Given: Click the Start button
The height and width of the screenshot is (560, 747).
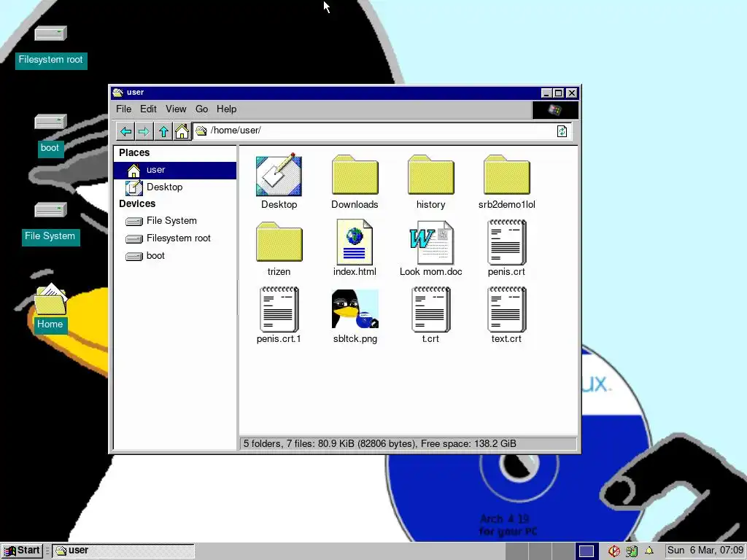Looking at the screenshot, I should coord(23,551).
